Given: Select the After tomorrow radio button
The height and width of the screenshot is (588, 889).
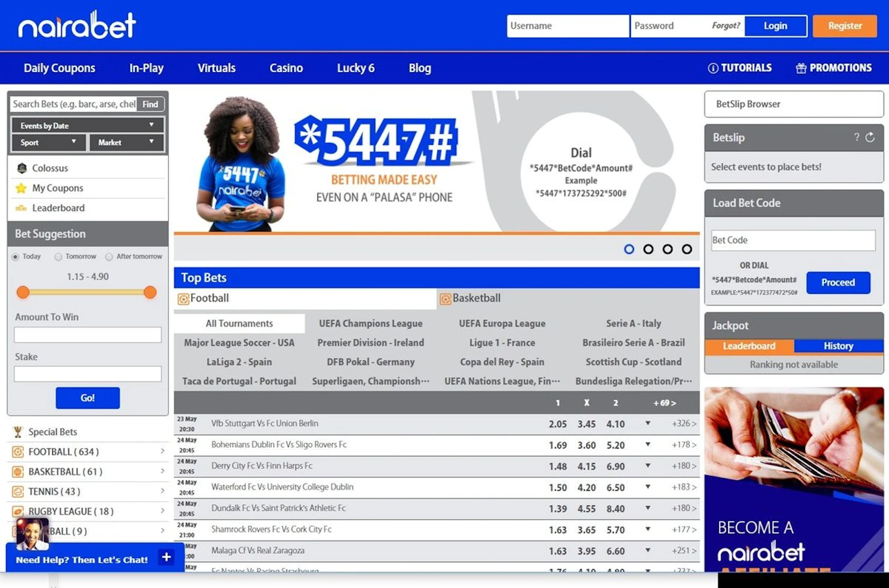Looking at the screenshot, I should (x=109, y=257).
